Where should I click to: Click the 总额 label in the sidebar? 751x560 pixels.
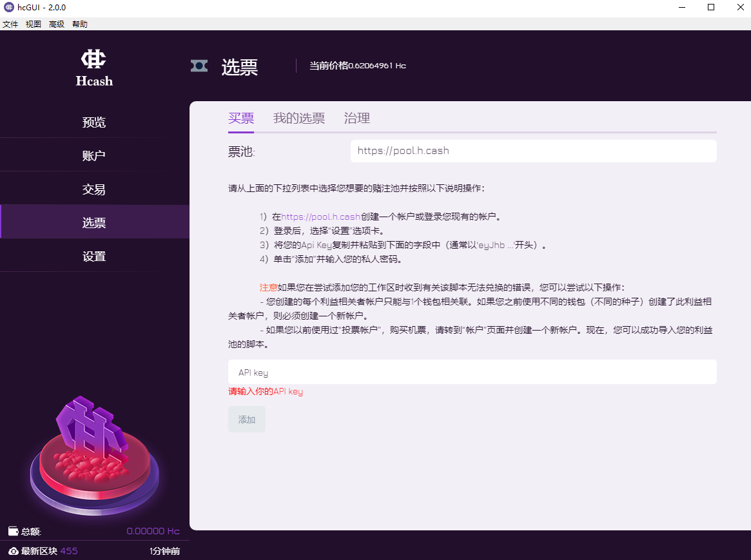[31, 531]
